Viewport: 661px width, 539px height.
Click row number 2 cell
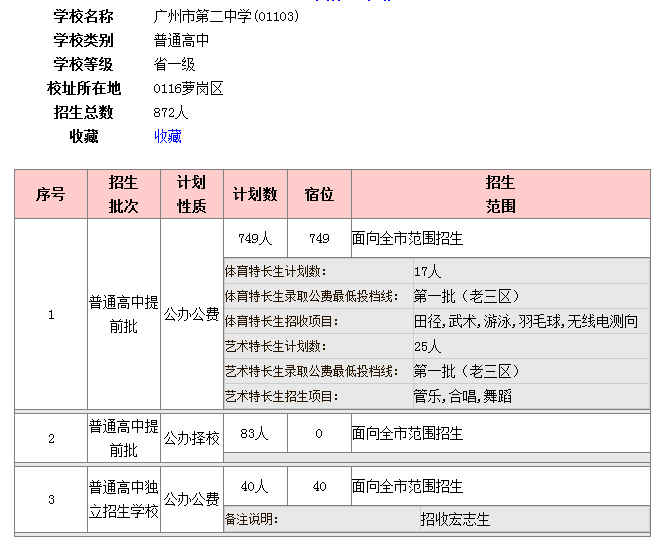pyautogui.click(x=51, y=438)
